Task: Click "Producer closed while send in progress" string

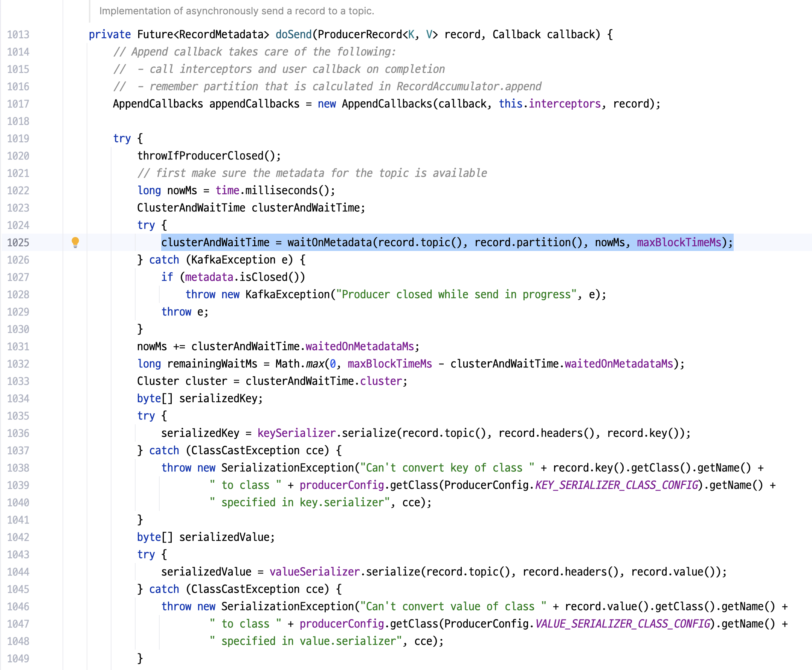Action: [456, 294]
